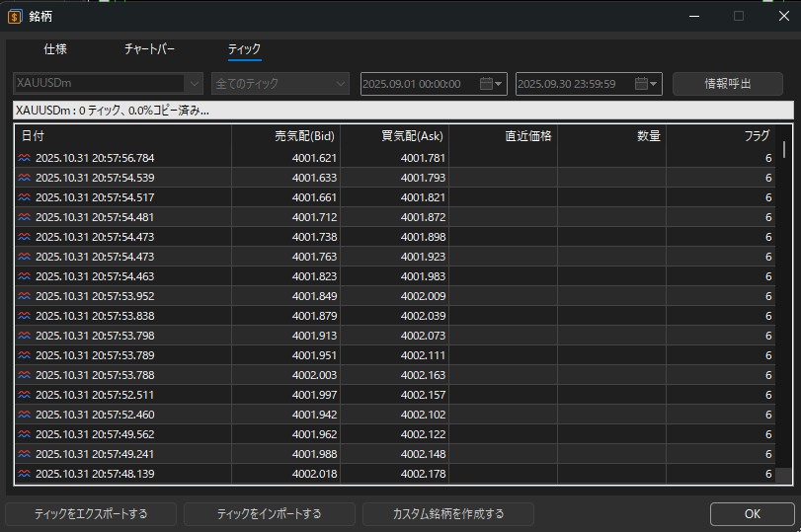Click tick icon of row 20:57:54.481
Viewport: 801px width, 532px height.
click(24, 217)
